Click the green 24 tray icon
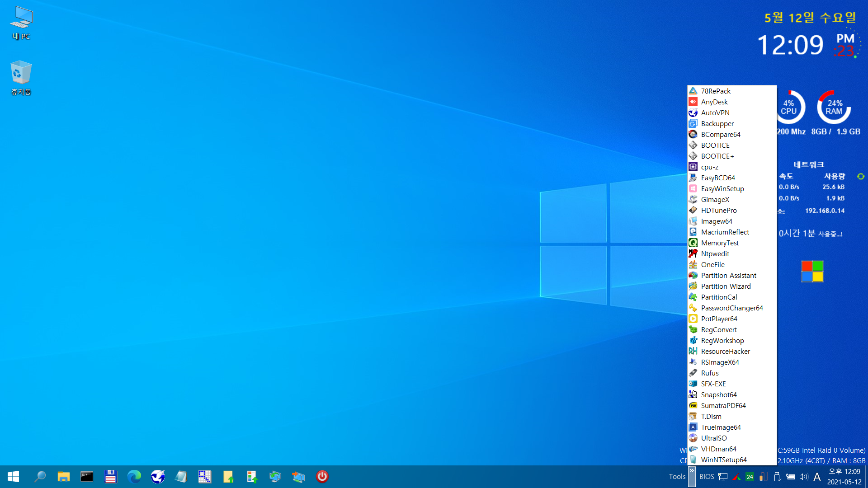The image size is (868, 488). tap(750, 477)
